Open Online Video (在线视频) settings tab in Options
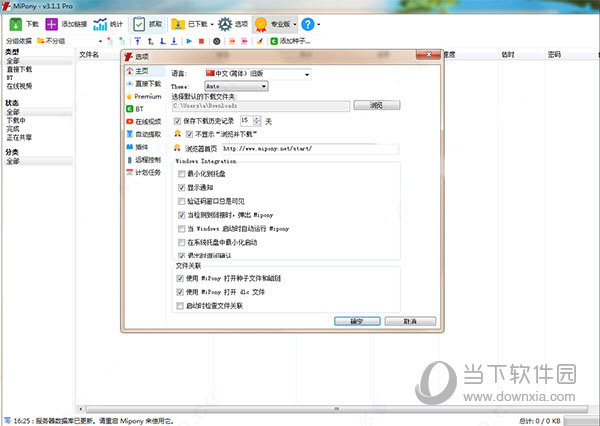The image size is (600, 426). pos(145,122)
